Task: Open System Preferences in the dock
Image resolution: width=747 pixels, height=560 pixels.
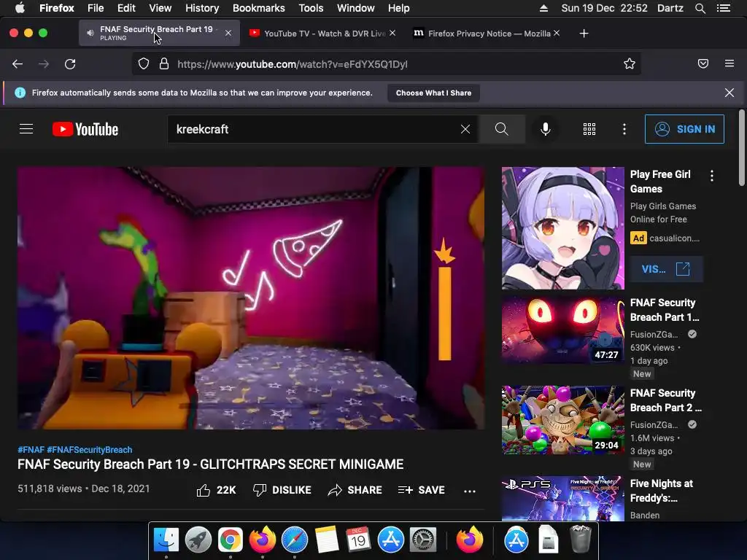Action: [423, 540]
